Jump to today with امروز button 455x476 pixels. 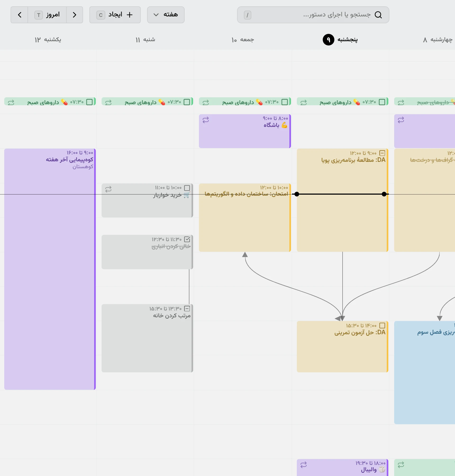click(x=47, y=15)
